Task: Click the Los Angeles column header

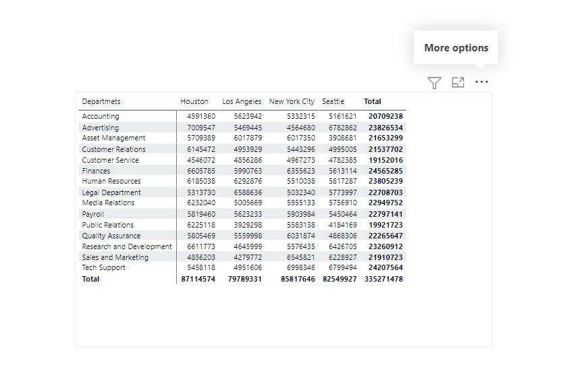Action: tap(242, 102)
